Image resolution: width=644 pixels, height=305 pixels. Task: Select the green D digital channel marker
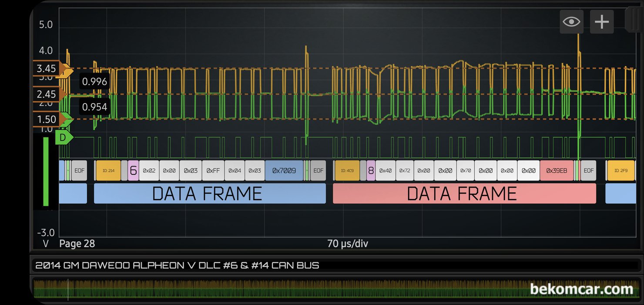click(x=64, y=137)
